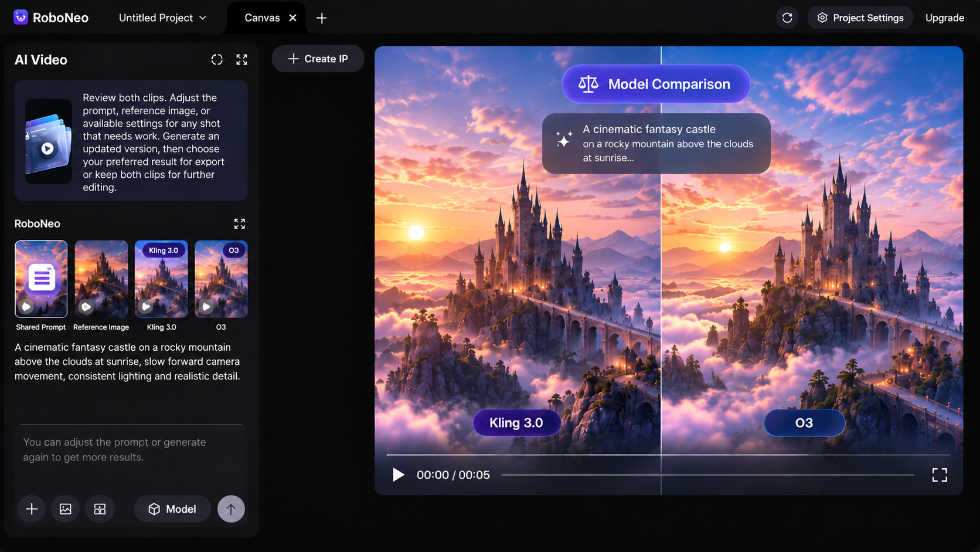Screen dimensions: 980x552
Task: Play the comparison video
Action: (398, 475)
